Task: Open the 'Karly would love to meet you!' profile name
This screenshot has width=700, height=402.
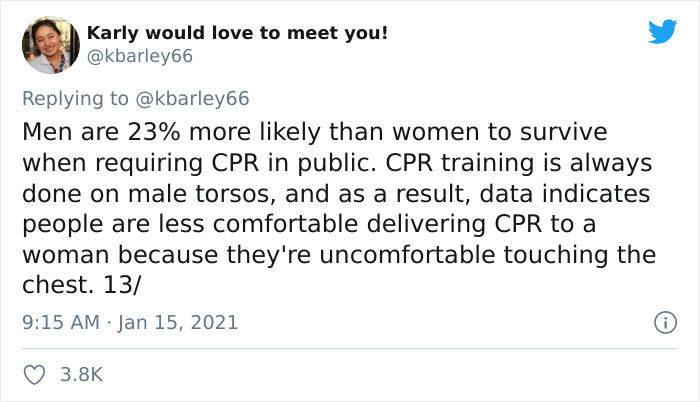Action: (237, 33)
